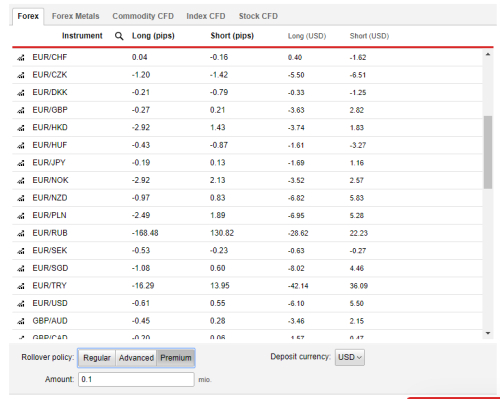Open the Index CFD tab
Viewport: 500px width, 399px height.
tap(206, 16)
